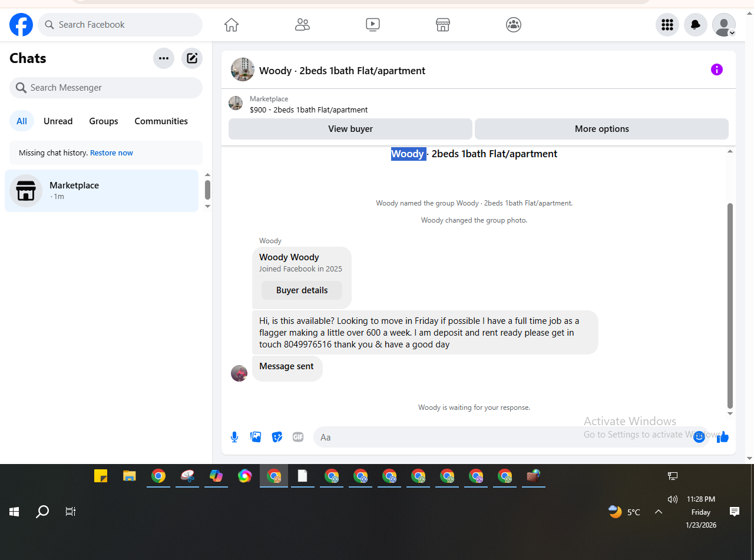Click the voice clip microphone icon
The height and width of the screenshot is (560, 754).
click(234, 437)
